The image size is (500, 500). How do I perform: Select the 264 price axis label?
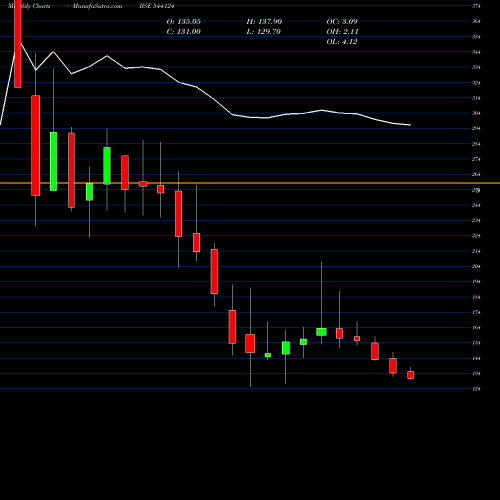(476, 174)
